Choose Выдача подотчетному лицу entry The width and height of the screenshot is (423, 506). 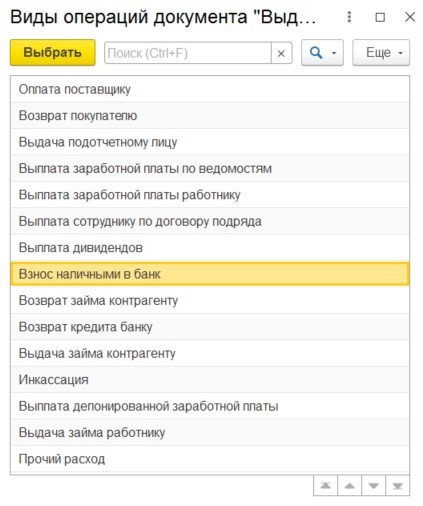210,142
